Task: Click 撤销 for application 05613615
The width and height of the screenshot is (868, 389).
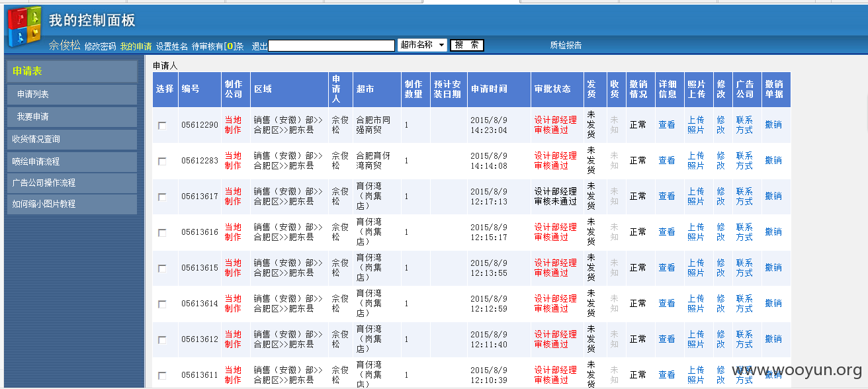Action: [773, 268]
